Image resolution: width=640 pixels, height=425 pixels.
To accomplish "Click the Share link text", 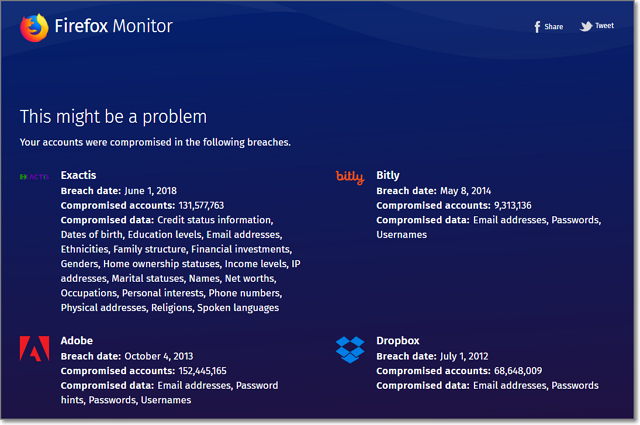I will click(554, 27).
